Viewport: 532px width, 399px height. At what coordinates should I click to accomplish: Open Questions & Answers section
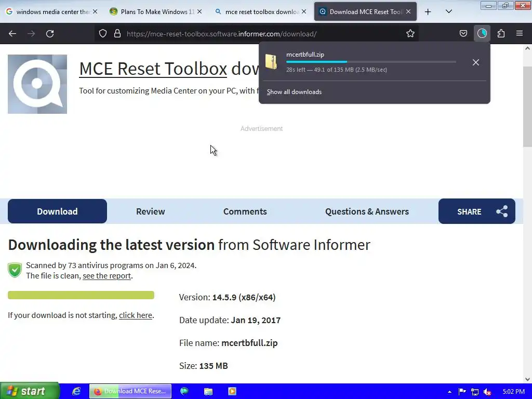(x=367, y=211)
